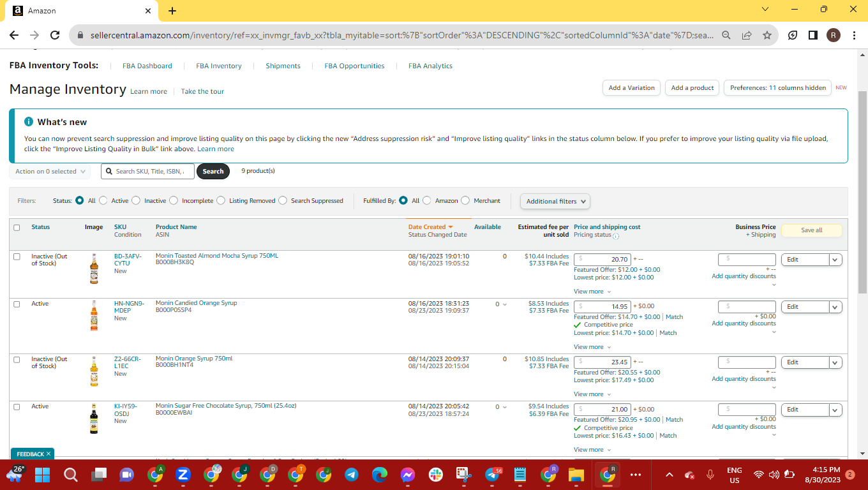Click the Add a product button
This screenshot has height=490, width=868.
pyautogui.click(x=692, y=88)
